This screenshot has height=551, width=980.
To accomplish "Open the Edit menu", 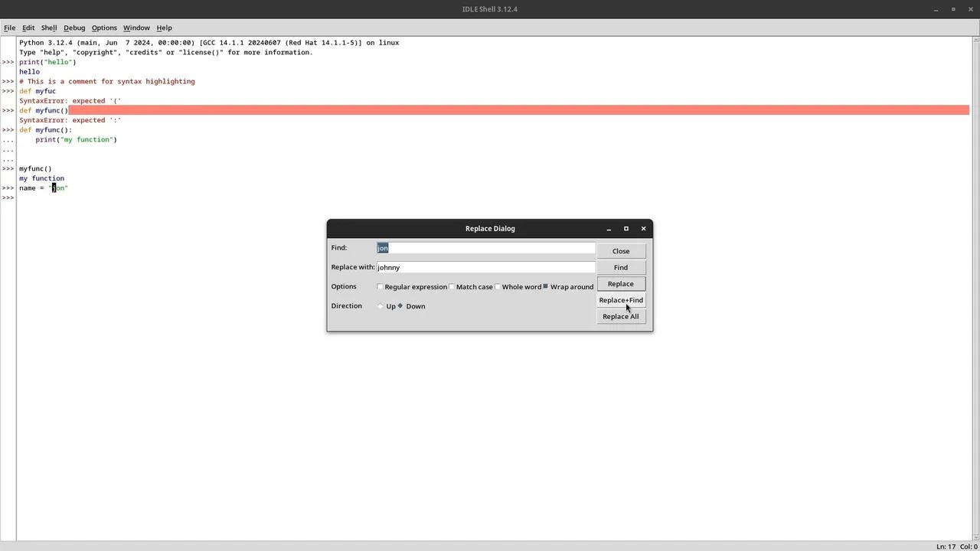I will coord(28,28).
